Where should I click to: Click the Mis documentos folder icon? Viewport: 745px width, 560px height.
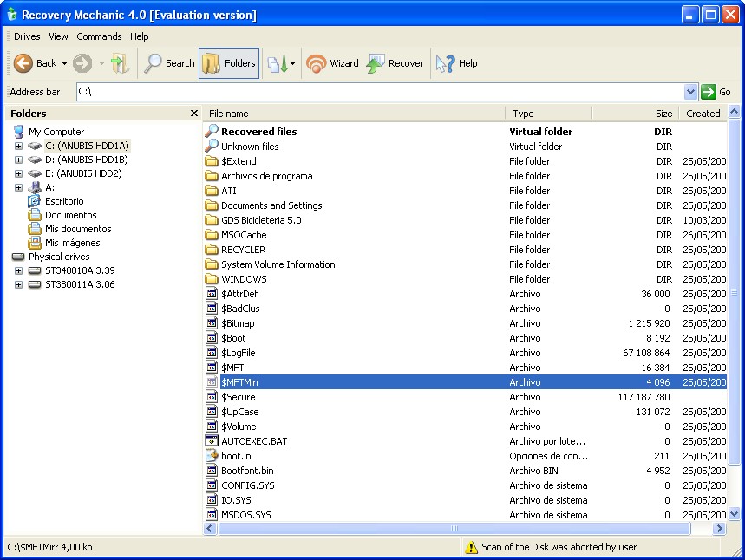34,229
